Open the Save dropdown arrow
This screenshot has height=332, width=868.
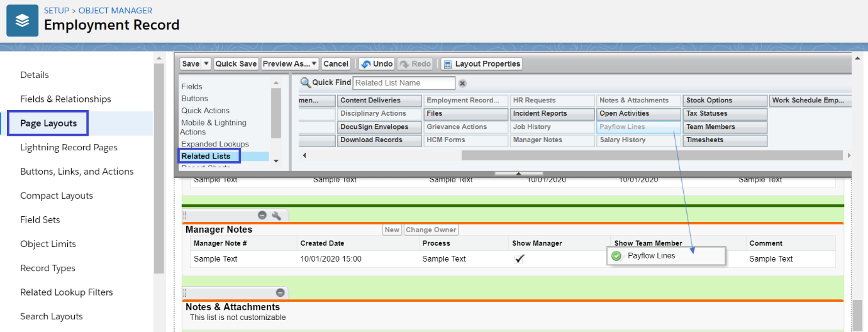(206, 64)
